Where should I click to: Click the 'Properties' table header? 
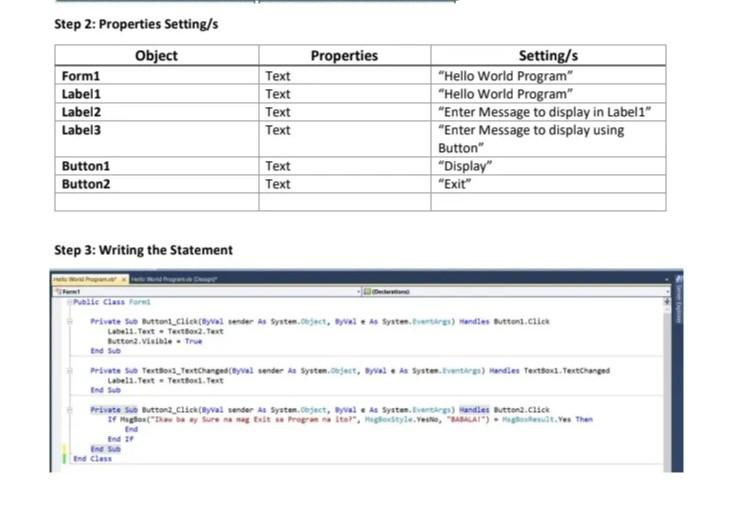344,55
